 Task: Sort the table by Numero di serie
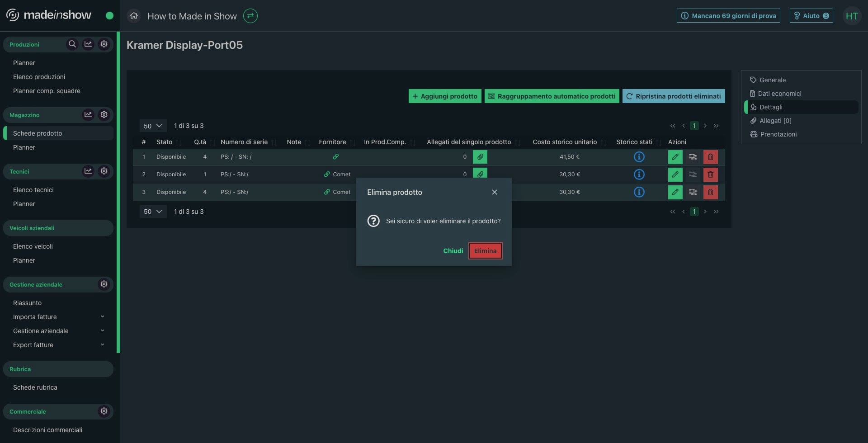pos(248,142)
